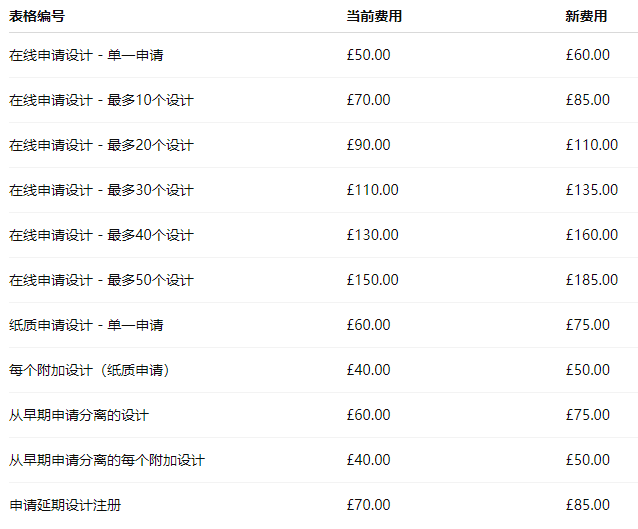Select the £110.00 value in the new fee column
The image size is (638, 529).
[591, 145]
